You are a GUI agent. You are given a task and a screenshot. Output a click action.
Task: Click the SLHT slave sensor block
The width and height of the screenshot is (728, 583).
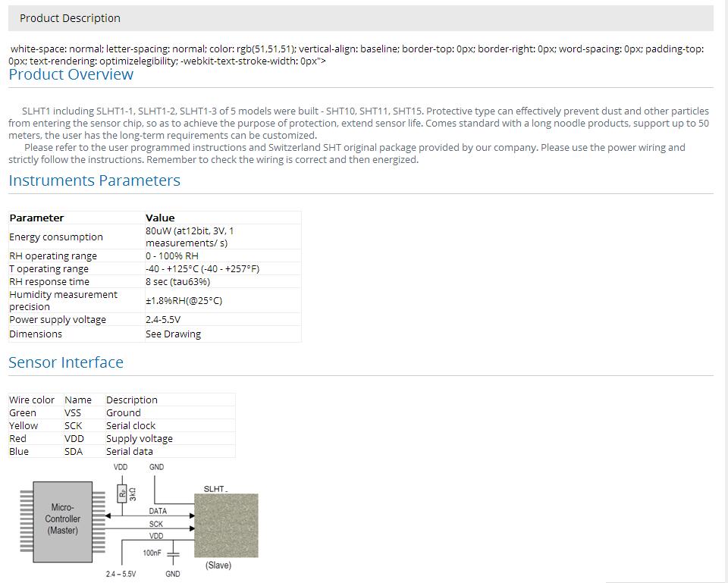click(226, 525)
